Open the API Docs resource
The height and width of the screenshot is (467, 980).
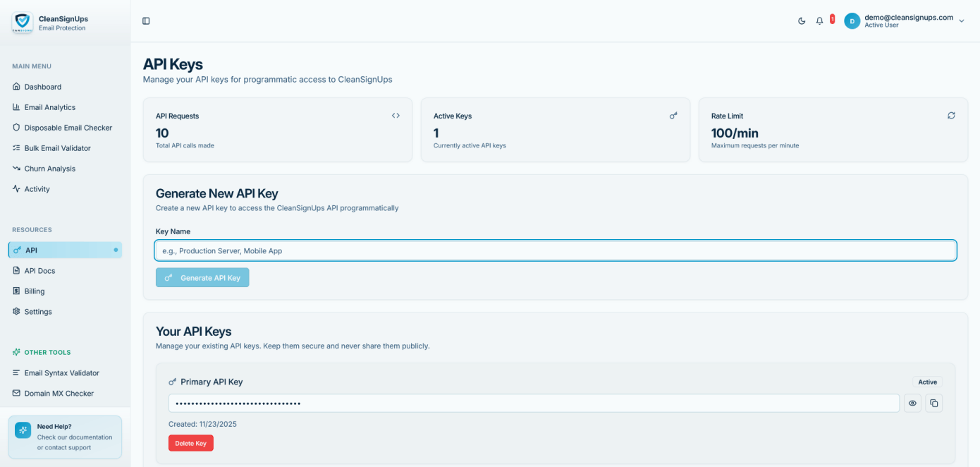point(39,271)
